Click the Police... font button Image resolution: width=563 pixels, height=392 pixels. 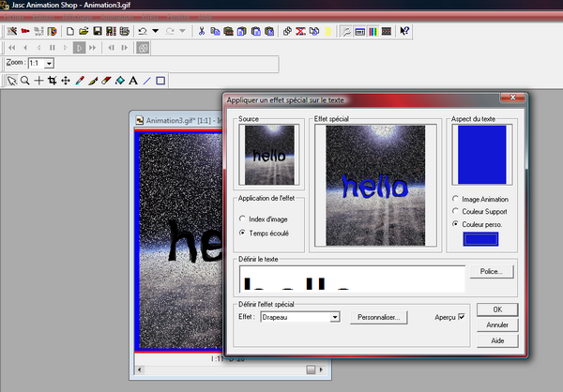[492, 271]
